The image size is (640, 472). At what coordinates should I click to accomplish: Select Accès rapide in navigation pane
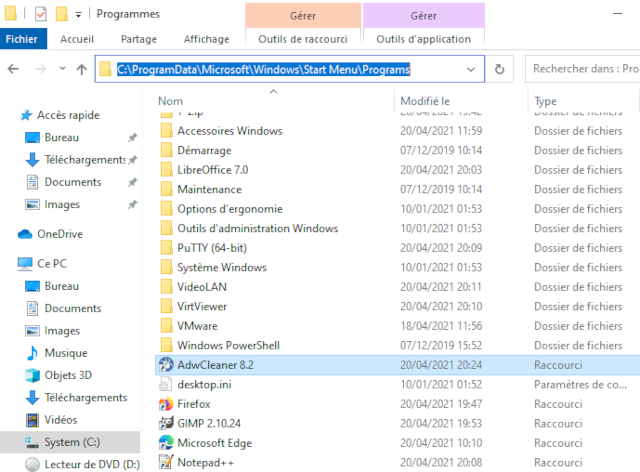coord(68,115)
